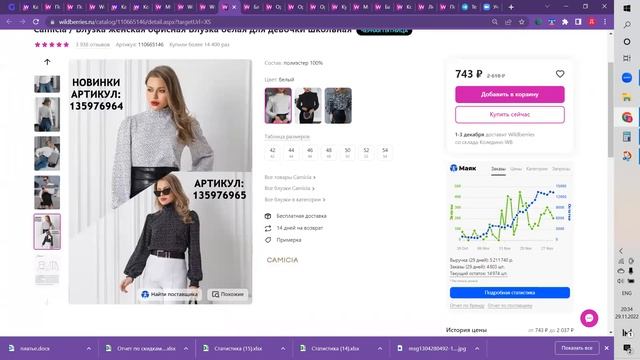Switch to the 'Заказы' tab in Mayak widget
Screen dimensions: 640x360
(x=498, y=169)
